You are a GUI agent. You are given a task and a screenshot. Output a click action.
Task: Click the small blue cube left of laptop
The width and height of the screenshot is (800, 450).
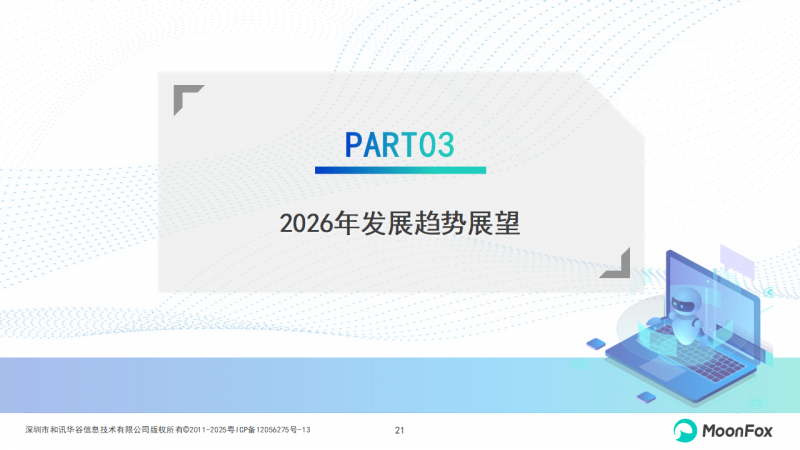[x=596, y=343]
